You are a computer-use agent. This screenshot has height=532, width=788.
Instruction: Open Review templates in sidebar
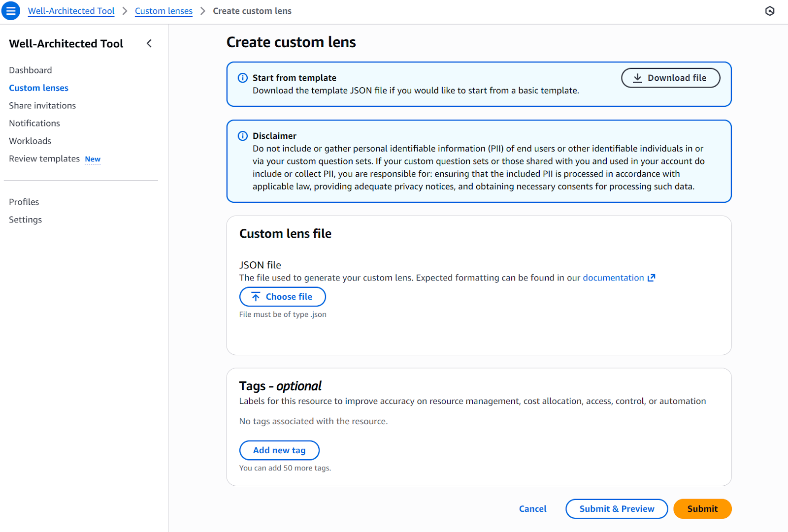click(x=44, y=159)
